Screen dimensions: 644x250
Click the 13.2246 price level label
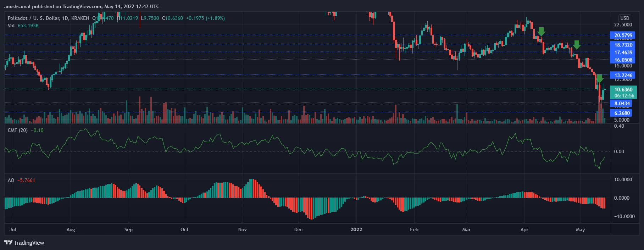pos(623,75)
